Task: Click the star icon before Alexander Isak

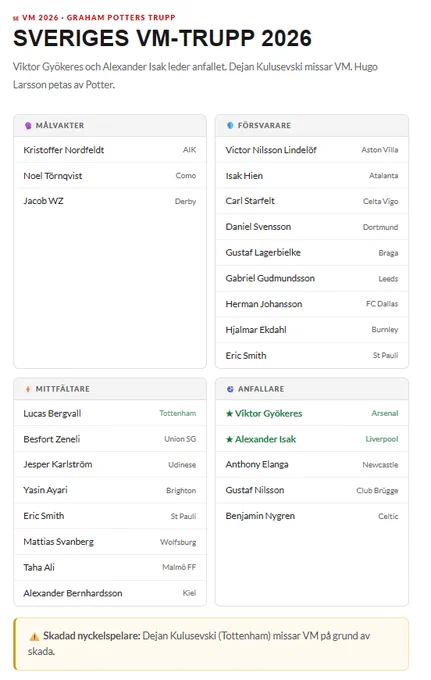Action: point(229,439)
